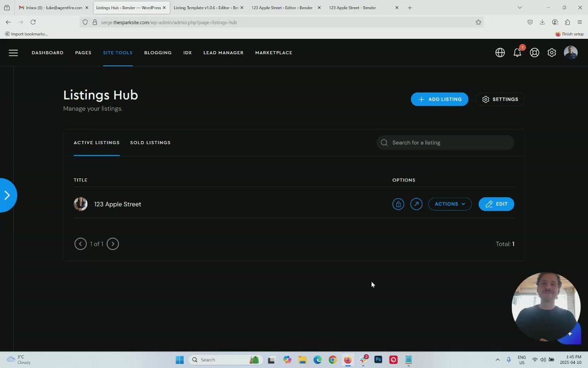Open the PAGES menu
588x368 pixels.
click(83, 53)
